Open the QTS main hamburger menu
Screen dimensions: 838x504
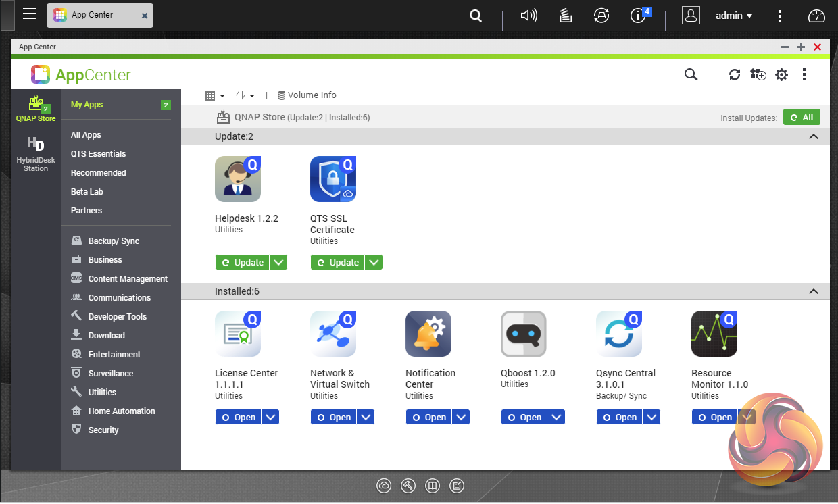[29, 14]
